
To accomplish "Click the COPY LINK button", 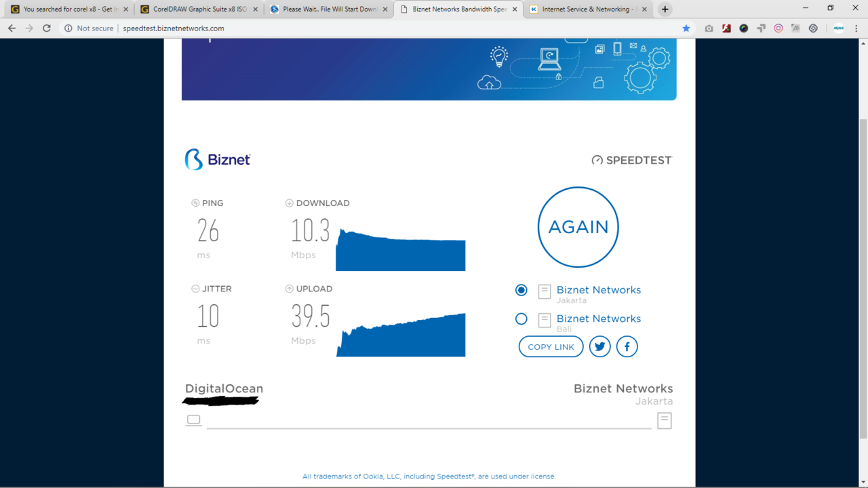I will pyautogui.click(x=551, y=346).
